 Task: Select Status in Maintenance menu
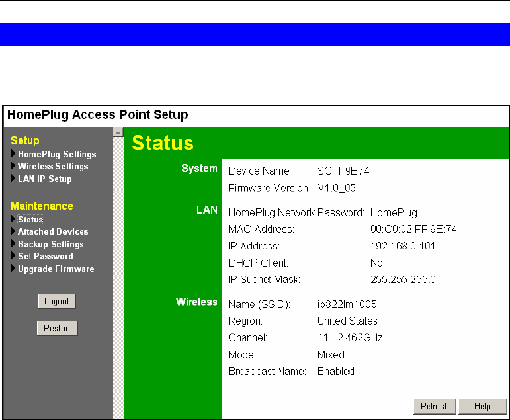pos(30,220)
